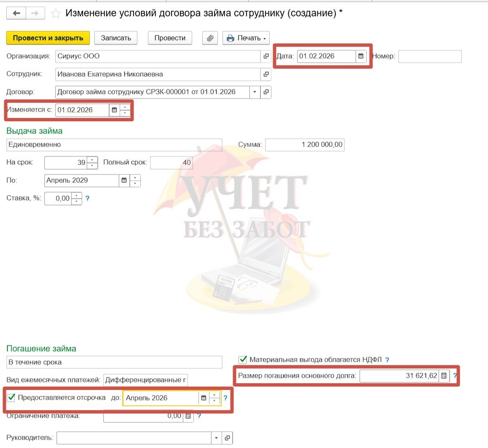Click the Ограничение платежа amount field

143,416
